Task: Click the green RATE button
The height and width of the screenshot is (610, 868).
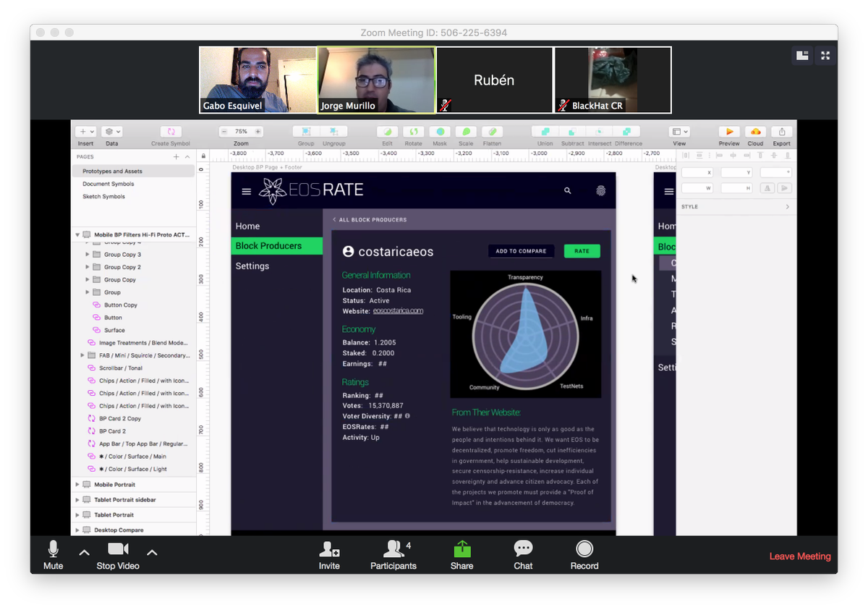Action: click(x=582, y=251)
